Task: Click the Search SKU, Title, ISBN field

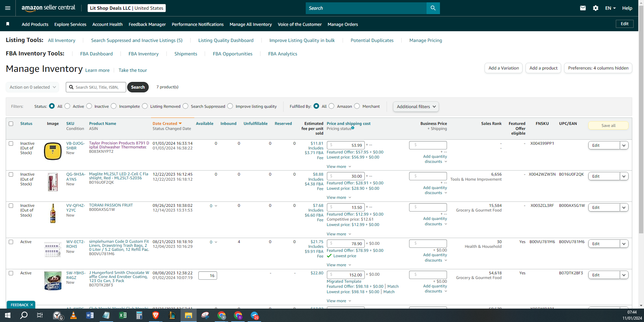Action: point(96,87)
